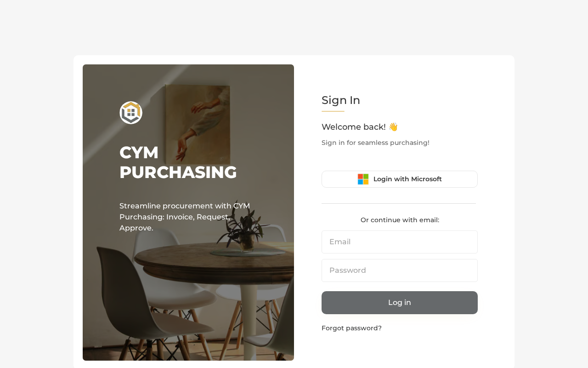The image size is (588, 368).
Task: Click the gold underline below Sign In
Action: tap(333, 111)
